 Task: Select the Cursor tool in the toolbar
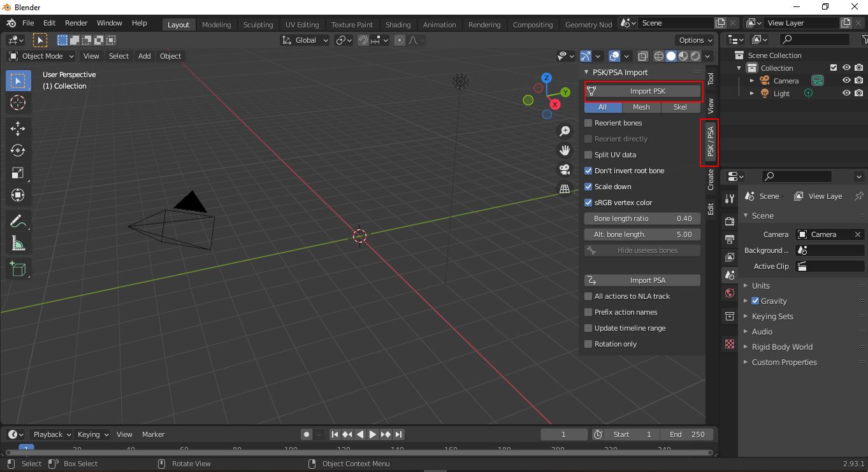(18, 103)
